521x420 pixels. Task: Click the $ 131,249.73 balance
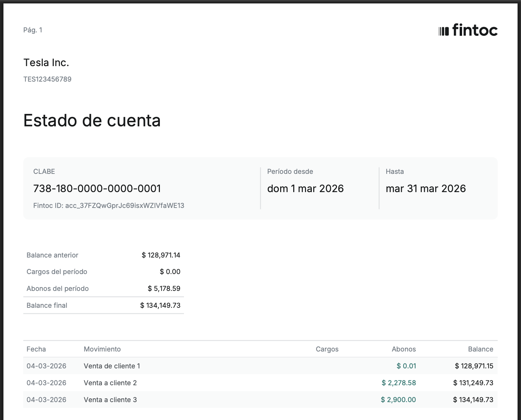473,383
